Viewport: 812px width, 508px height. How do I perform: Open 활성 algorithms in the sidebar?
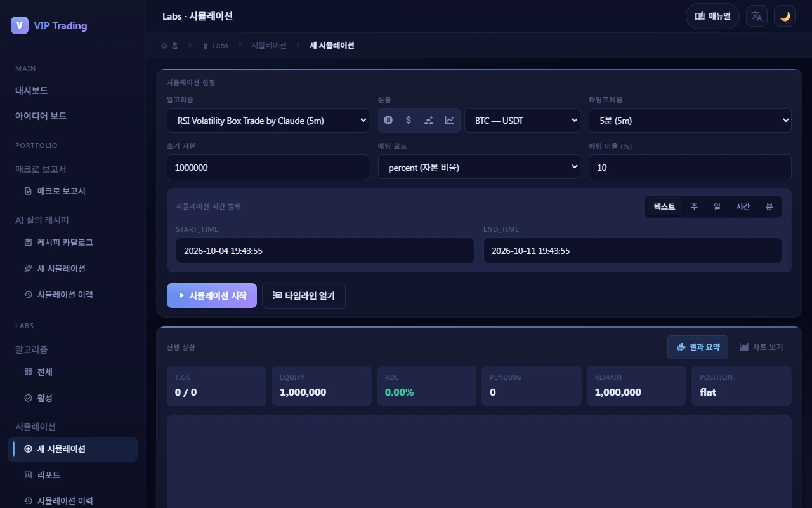tap(72, 398)
